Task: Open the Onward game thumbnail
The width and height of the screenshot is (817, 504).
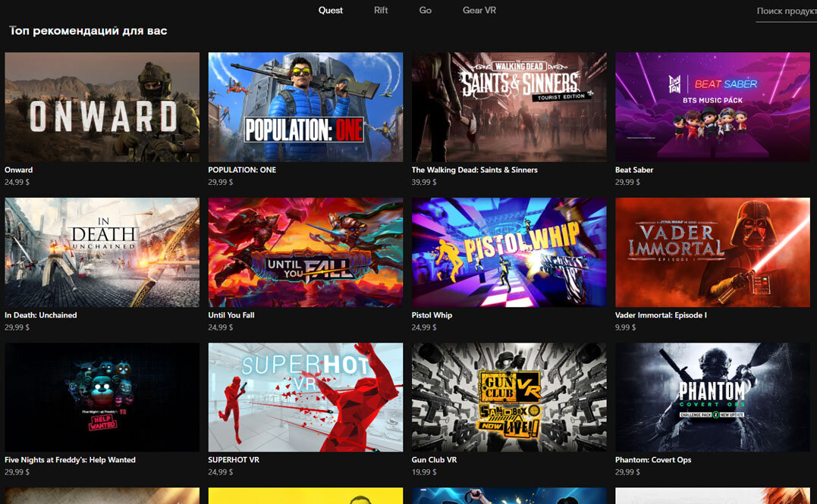Action: click(x=102, y=107)
